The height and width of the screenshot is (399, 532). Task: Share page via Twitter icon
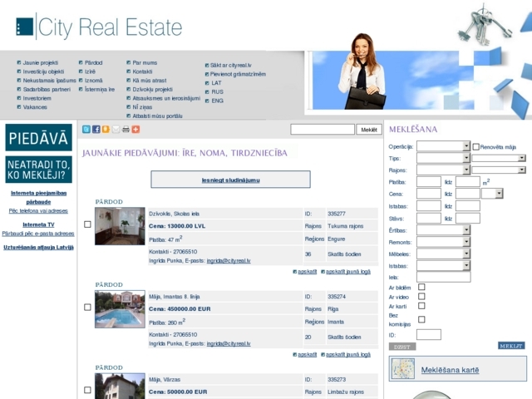coord(86,130)
